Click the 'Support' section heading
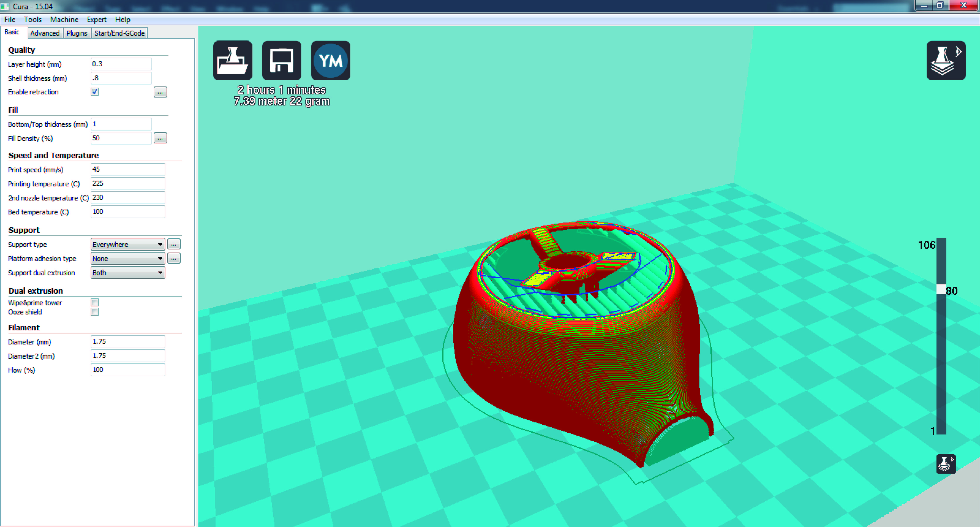Screen dimensions: 980x527 [24, 230]
